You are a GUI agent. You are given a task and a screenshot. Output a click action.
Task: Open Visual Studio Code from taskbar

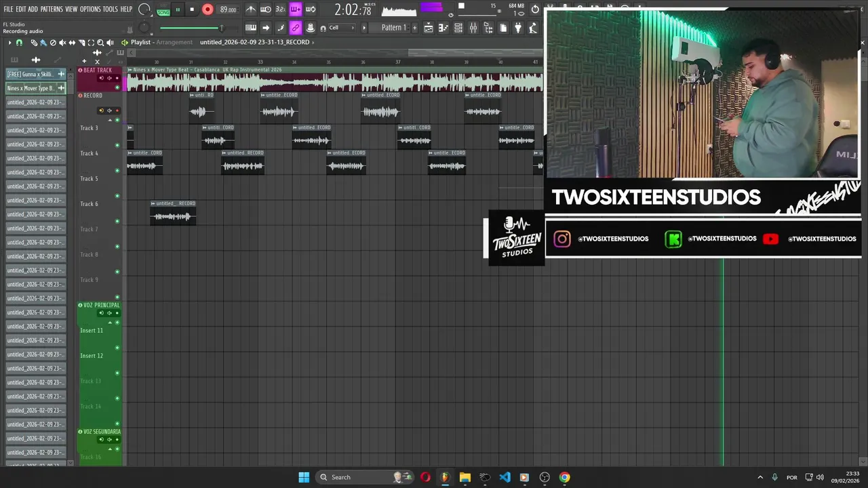point(505,477)
